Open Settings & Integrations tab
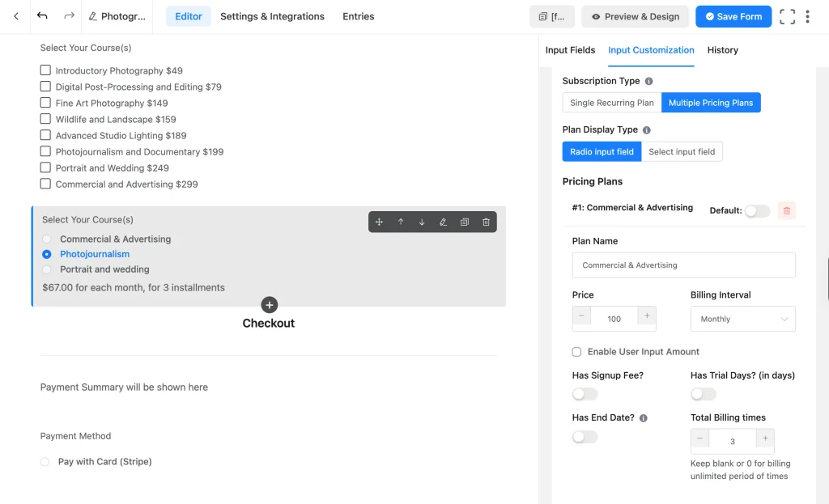Viewport: 829px width, 504px height. [272, 16]
